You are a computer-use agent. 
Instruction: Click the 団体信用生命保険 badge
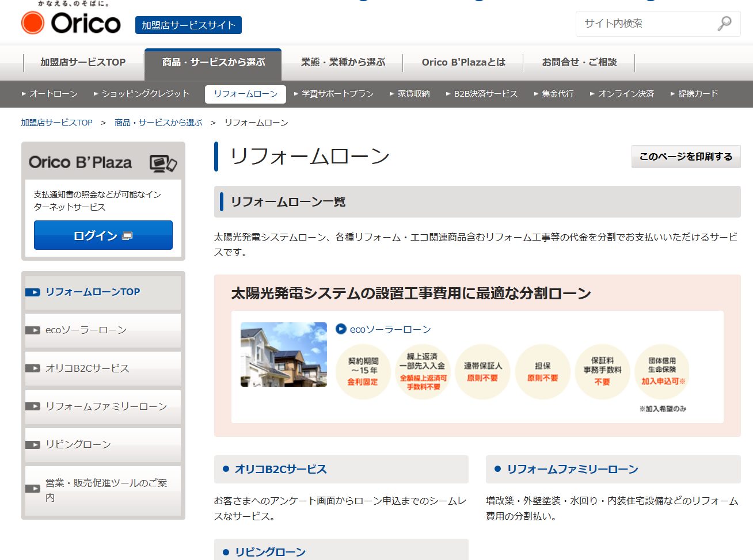pyautogui.click(x=662, y=372)
